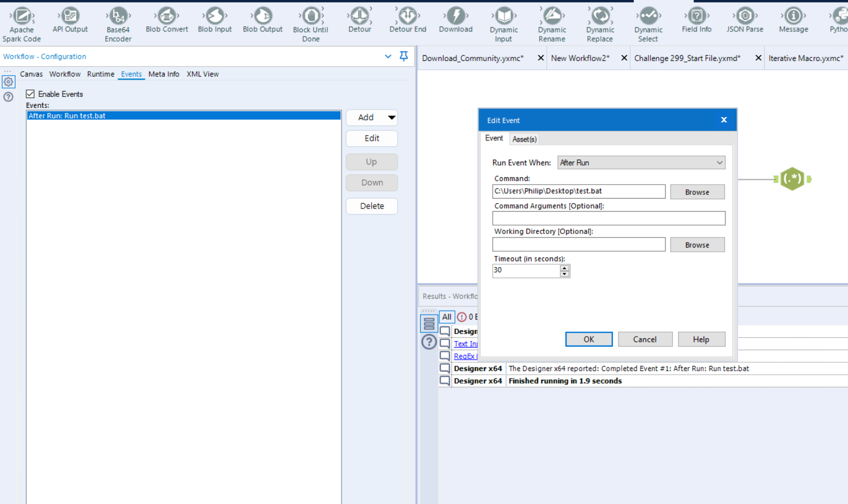848x504 pixels.
Task: Disable the Enable Events checkbox
Action: [x=30, y=94]
